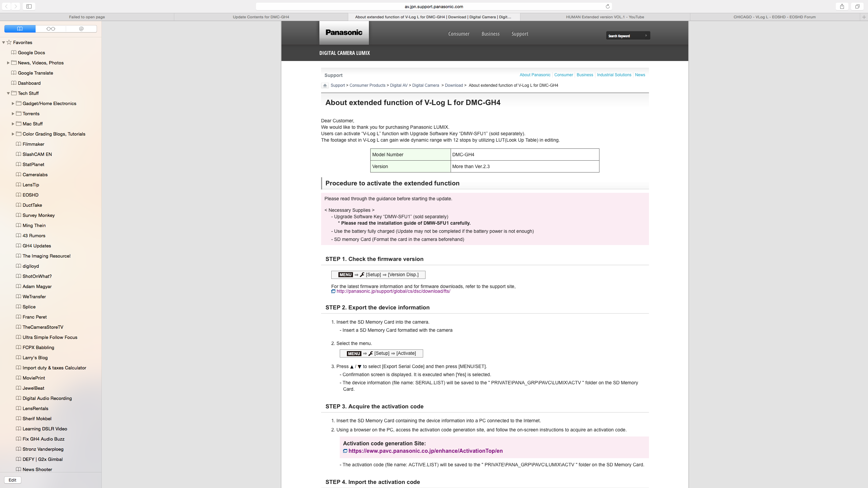
Task: Collapse the Favorites disclosure triangle
Action: tap(3, 42)
